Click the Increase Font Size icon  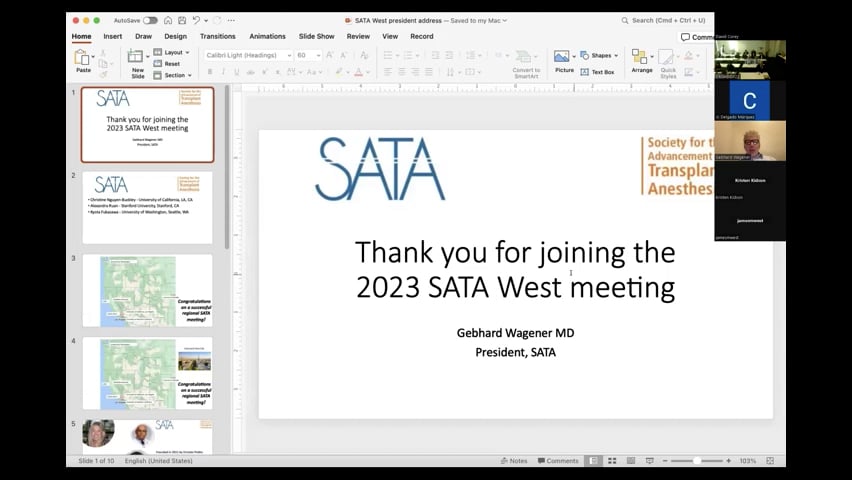pos(330,55)
